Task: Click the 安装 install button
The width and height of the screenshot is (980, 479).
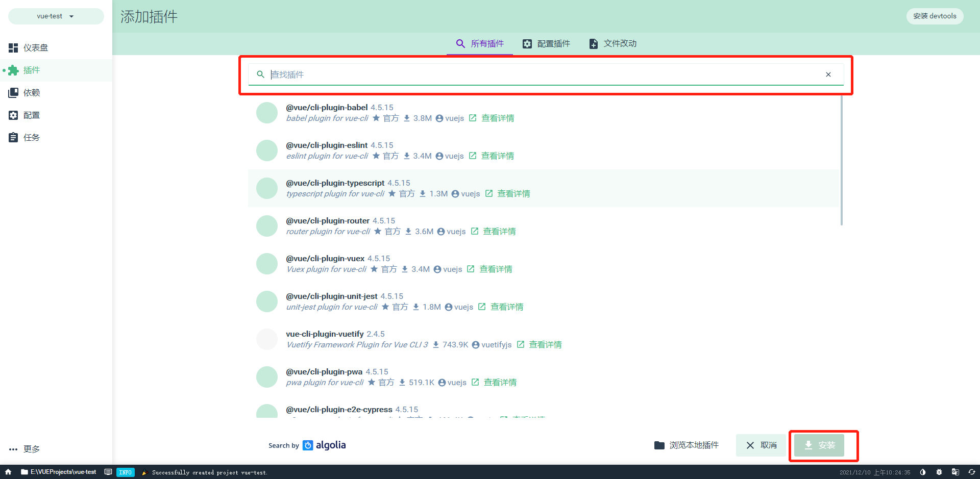Action: click(x=819, y=445)
